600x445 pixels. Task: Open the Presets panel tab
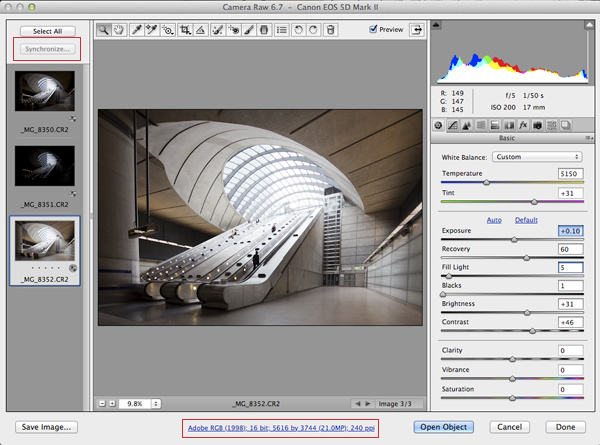click(x=551, y=125)
